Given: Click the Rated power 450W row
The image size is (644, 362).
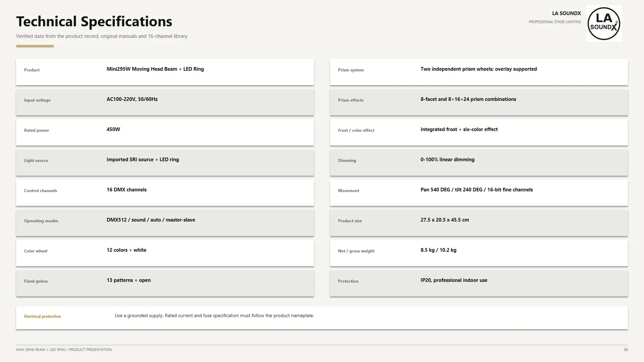Looking at the screenshot, I should click(x=165, y=132).
